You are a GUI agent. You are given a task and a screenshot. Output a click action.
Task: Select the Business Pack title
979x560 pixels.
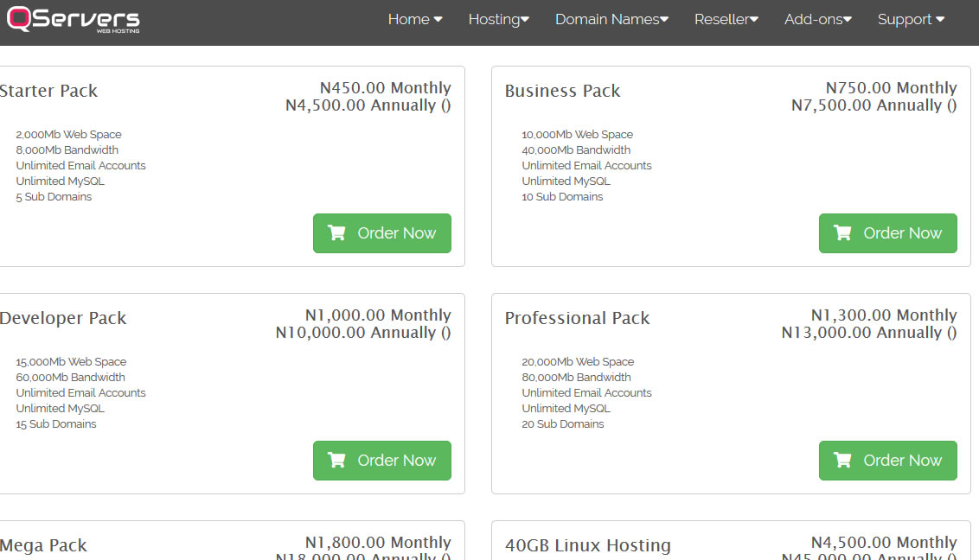coord(562,91)
